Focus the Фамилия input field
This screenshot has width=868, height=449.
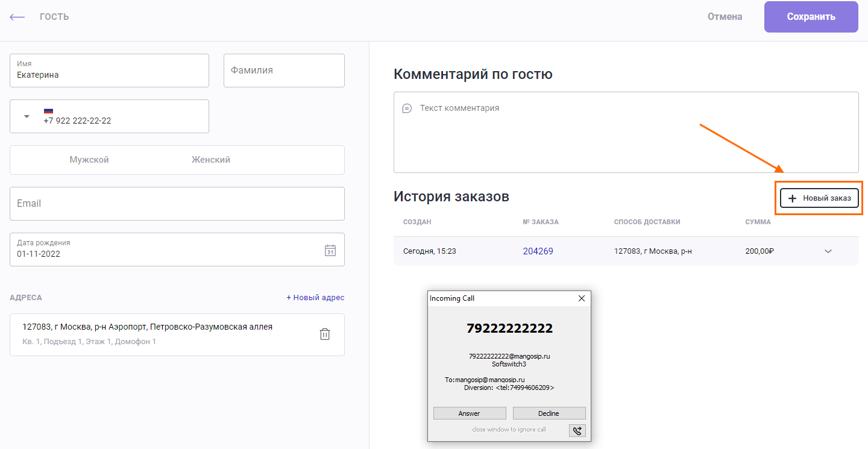[x=284, y=71]
